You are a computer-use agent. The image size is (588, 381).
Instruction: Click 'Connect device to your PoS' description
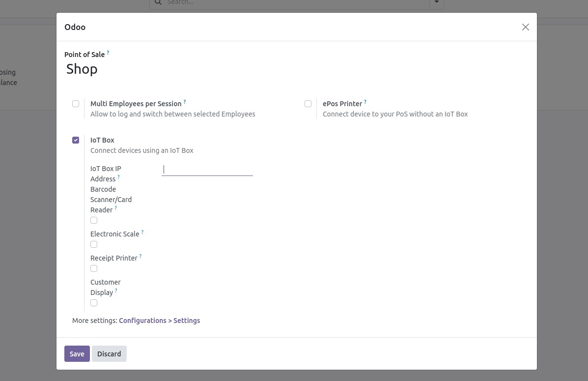(x=395, y=114)
